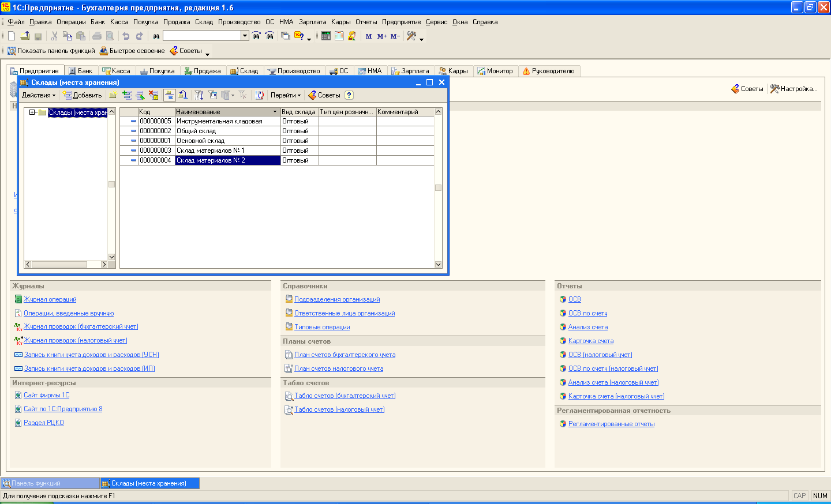Open the Действия dropdown in Склады window

click(x=39, y=95)
